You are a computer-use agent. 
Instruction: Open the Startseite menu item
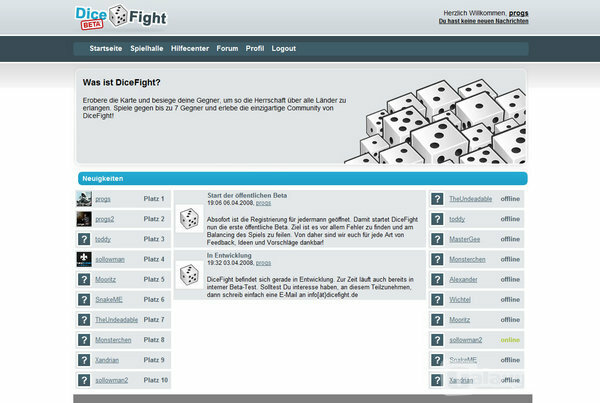106,49
